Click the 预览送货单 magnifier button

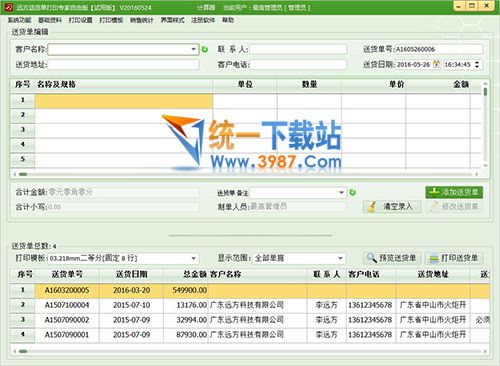pos(392,258)
